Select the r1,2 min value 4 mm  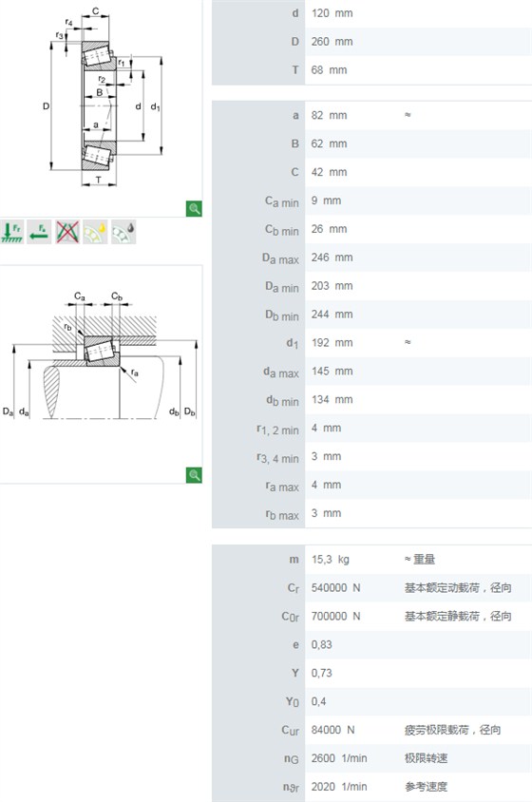326,428
